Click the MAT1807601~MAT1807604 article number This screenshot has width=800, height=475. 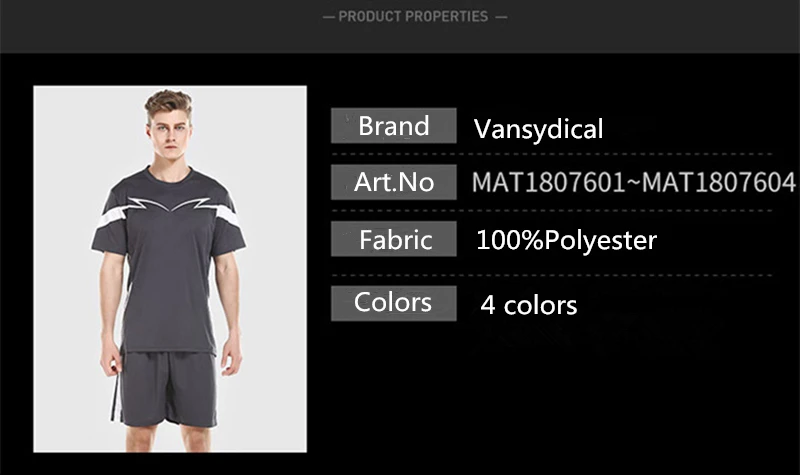(634, 182)
